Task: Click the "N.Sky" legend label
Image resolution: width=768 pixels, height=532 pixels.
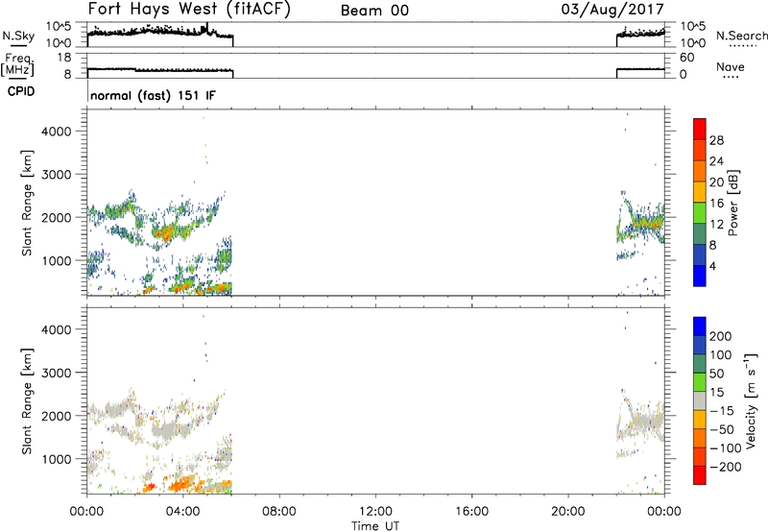Action: (x=18, y=36)
